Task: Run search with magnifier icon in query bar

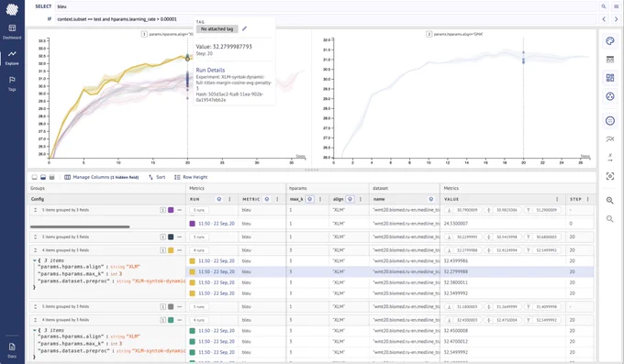Action: [x=604, y=6]
